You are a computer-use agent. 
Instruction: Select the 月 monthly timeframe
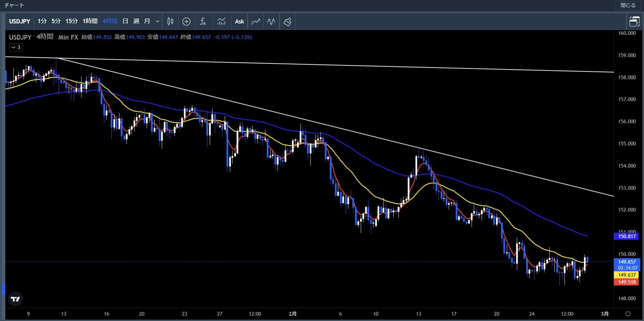point(147,21)
